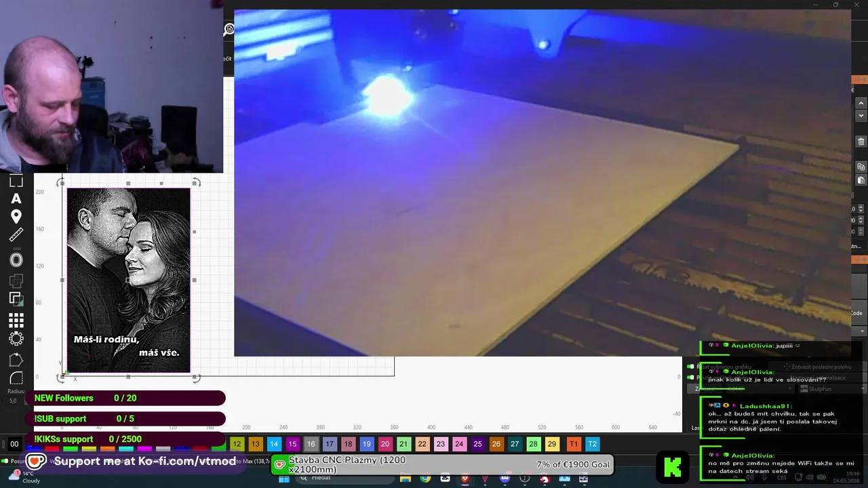868x488 pixels.
Task: Click the webcam feed of the streamer
Action: [111, 87]
